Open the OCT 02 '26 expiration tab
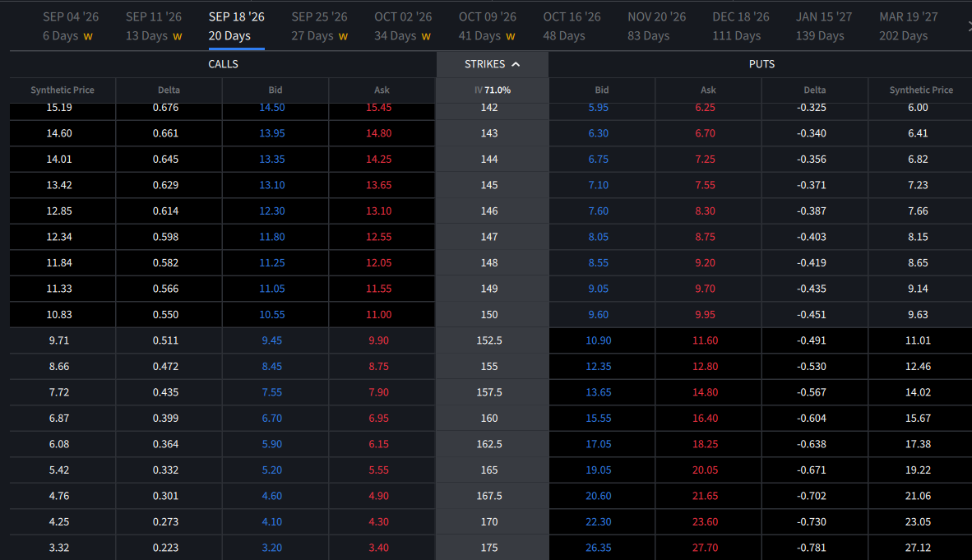Image resolution: width=972 pixels, height=560 pixels. (403, 26)
